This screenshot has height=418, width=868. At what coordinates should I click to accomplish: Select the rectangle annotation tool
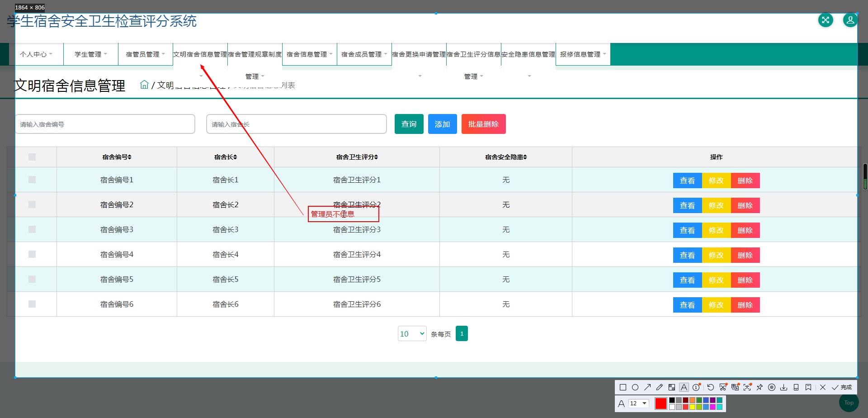(x=623, y=387)
